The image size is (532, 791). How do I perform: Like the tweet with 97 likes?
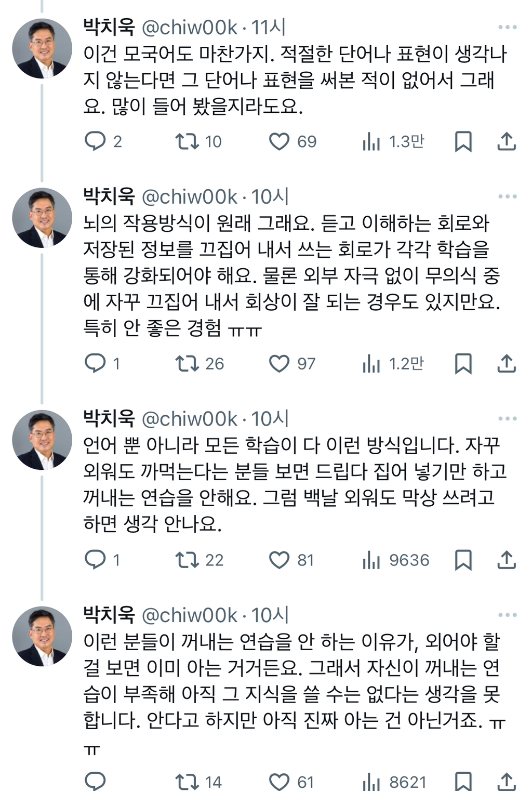[279, 364]
